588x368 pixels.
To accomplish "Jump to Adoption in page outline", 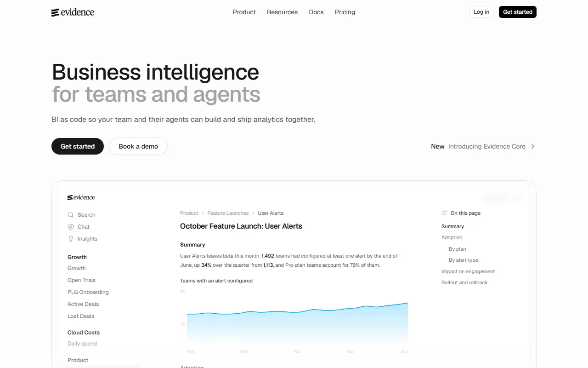I will point(452,237).
